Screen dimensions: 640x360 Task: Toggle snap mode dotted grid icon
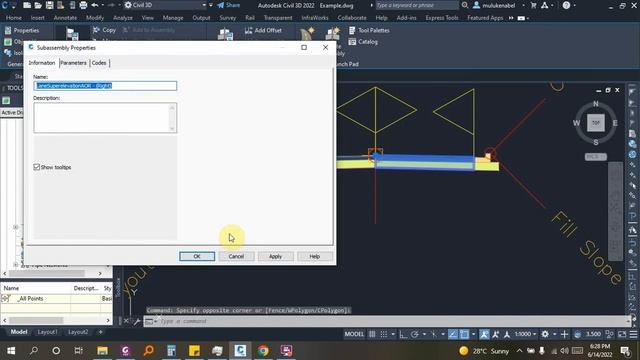coord(384,334)
